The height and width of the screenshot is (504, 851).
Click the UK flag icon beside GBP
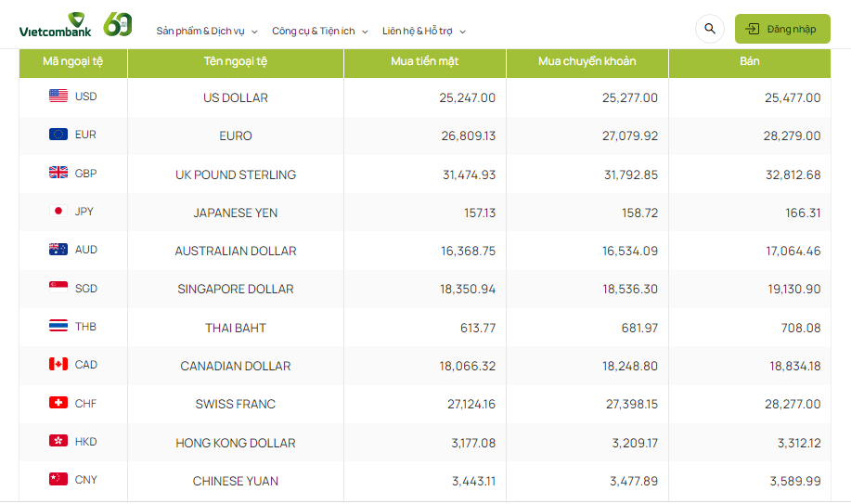pyautogui.click(x=58, y=173)
